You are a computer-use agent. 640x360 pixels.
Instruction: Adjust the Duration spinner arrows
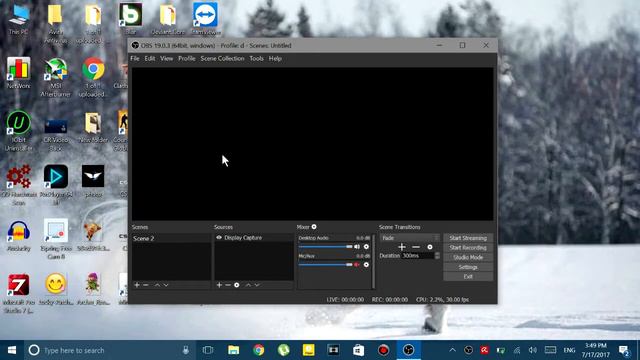click(x=438, y=256)
